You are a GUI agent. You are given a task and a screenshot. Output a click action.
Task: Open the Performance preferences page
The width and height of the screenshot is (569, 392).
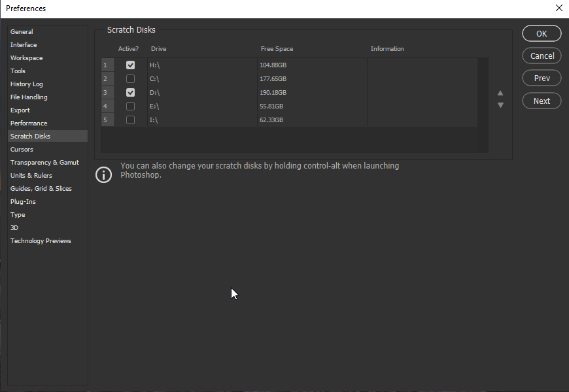[29, 123]
